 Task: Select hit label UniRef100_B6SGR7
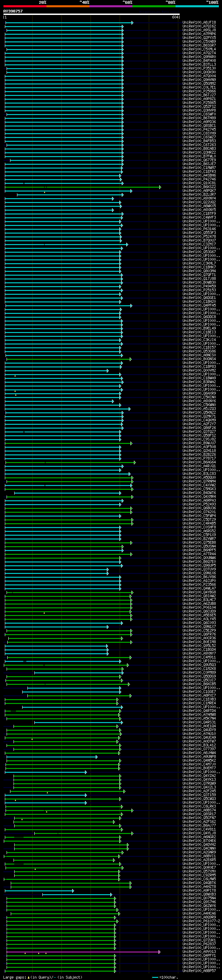point(199,45)
